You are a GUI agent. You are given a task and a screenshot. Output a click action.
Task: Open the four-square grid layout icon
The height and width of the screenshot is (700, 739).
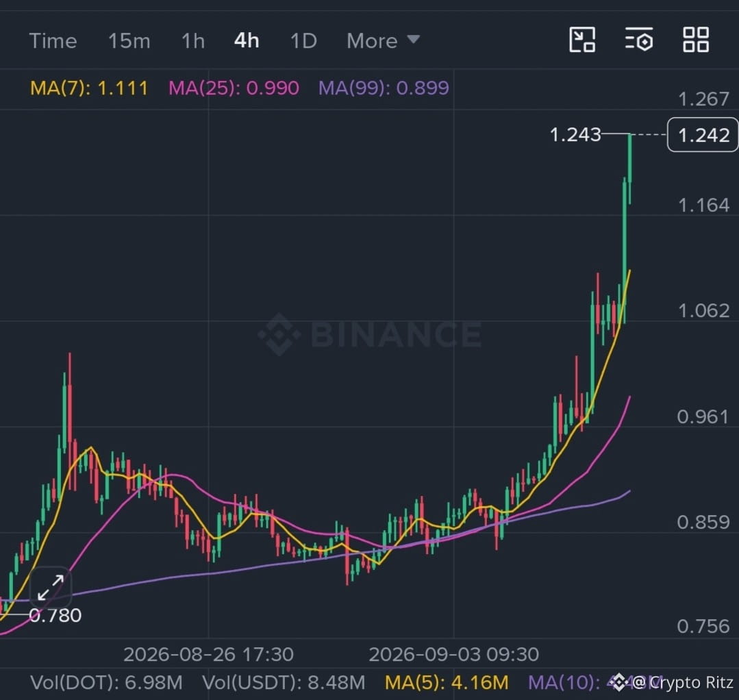[696, 40]
